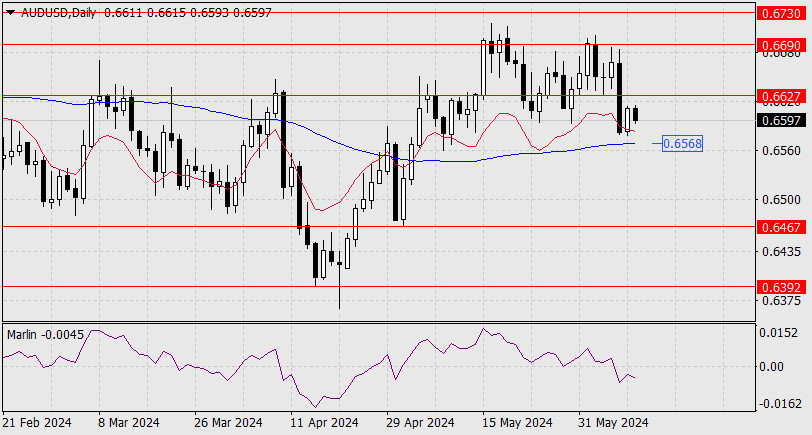
Task: Click the 11 Apr 2024 date label
Action: pyautogui.click(x=324, y=423)
